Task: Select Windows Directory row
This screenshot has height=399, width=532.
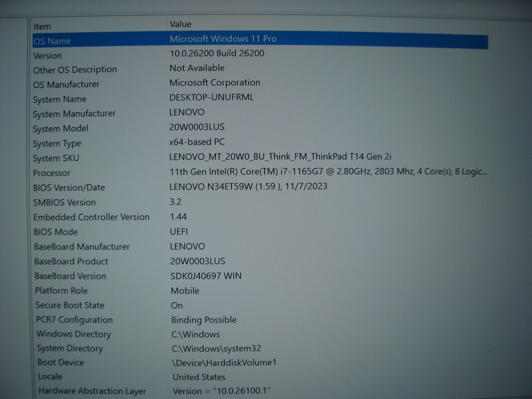Action: pyautogui.click(x=73, y=334)
